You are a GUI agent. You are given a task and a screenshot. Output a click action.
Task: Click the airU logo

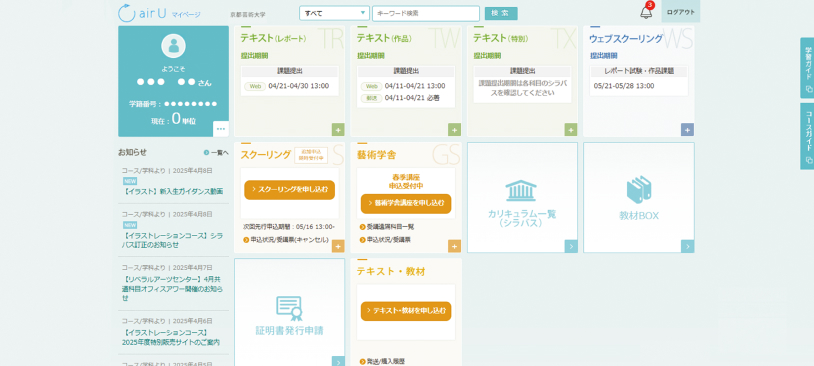click(143, 13)
